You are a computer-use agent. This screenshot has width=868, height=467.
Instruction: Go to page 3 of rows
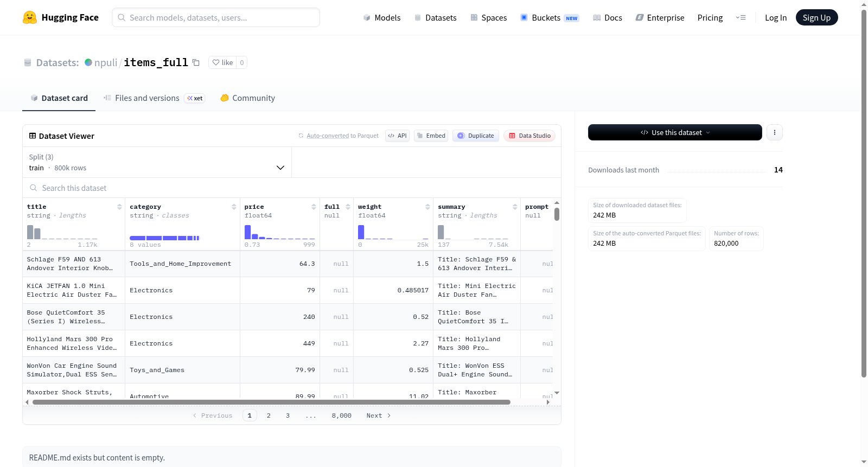288,415
